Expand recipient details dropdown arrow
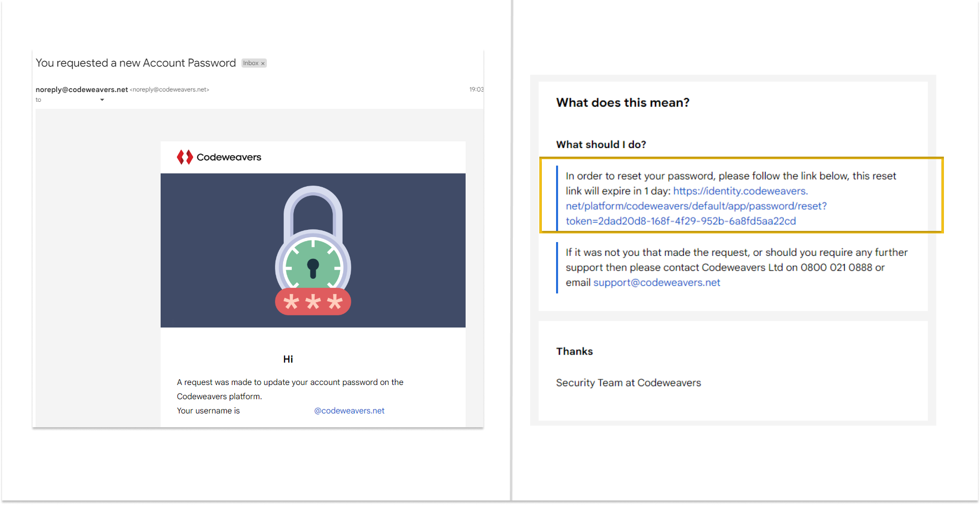 click(x=102, y=100)
